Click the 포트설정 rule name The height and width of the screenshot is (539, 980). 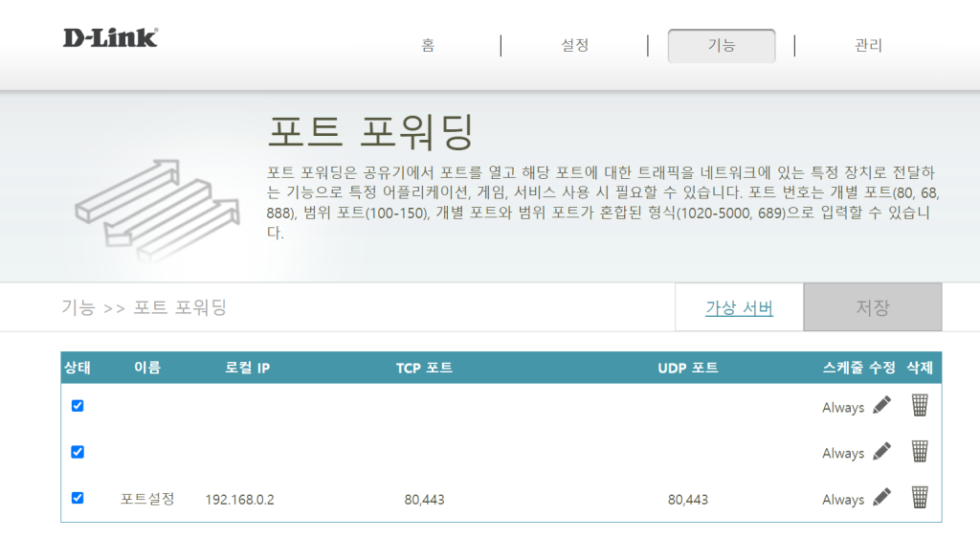(147, 499)
